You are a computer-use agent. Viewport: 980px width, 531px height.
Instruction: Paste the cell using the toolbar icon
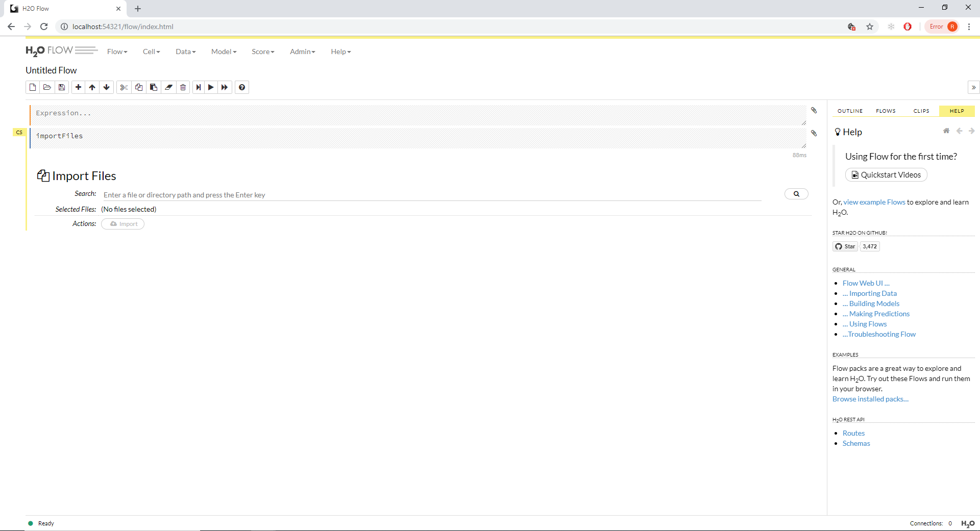coord(153,87)
